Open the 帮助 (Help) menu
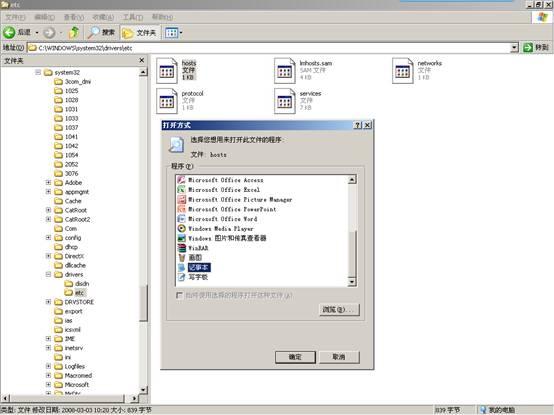The image size is (554, 415). pyautogui.click(x=162, y=17)
